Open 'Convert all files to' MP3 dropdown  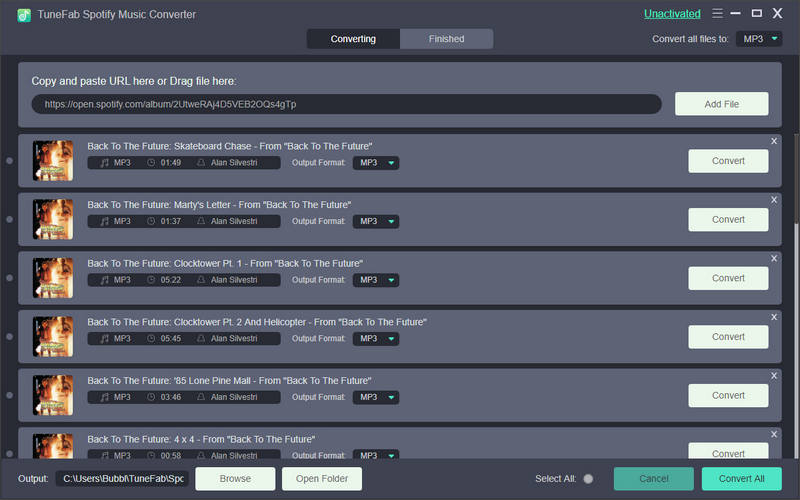pos(759,39)
